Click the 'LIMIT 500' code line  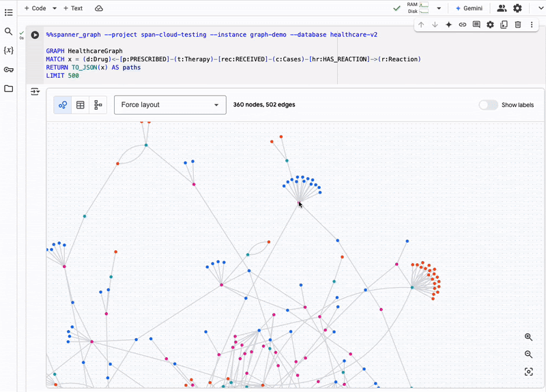pyautogui.click(x=62, y=76)
